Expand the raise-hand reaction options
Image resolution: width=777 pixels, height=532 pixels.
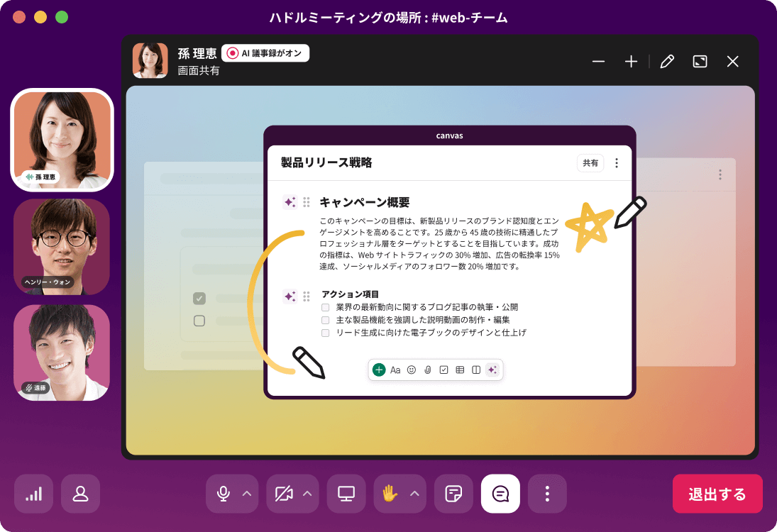[414, 494]
